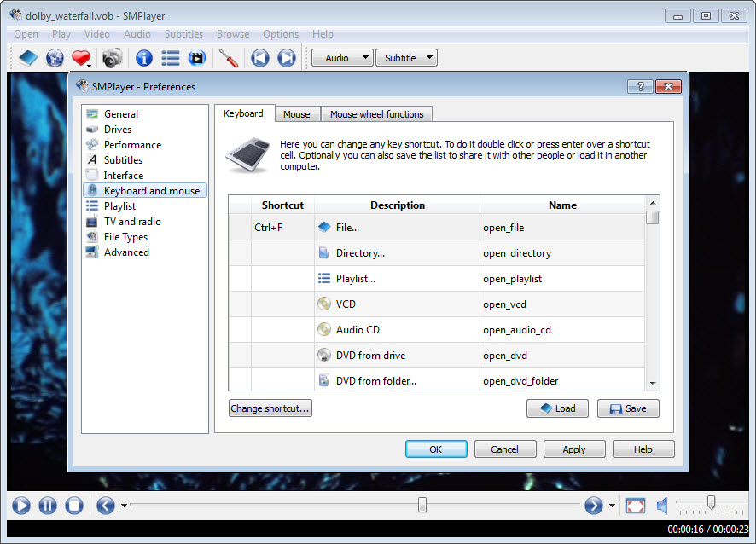Select Drives preferences section
Image resolution: width=756 pixels, height=544 pixels.
point(145,130)
